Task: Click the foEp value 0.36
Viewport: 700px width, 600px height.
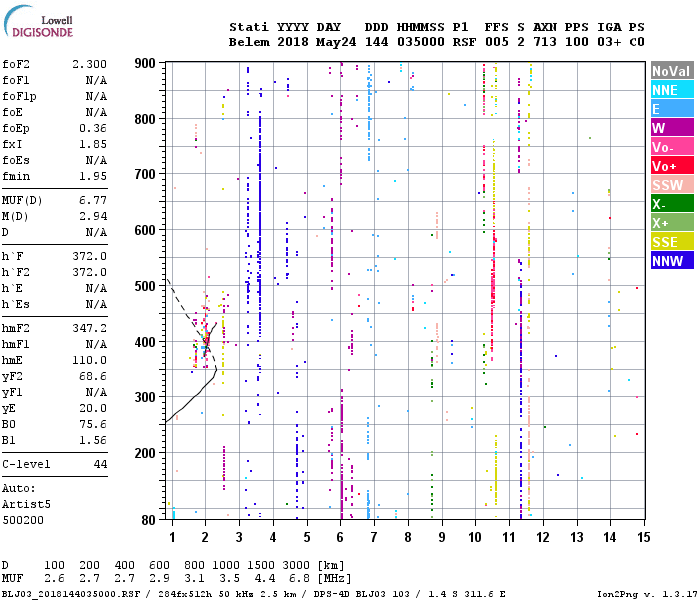Action: point(93,128)
